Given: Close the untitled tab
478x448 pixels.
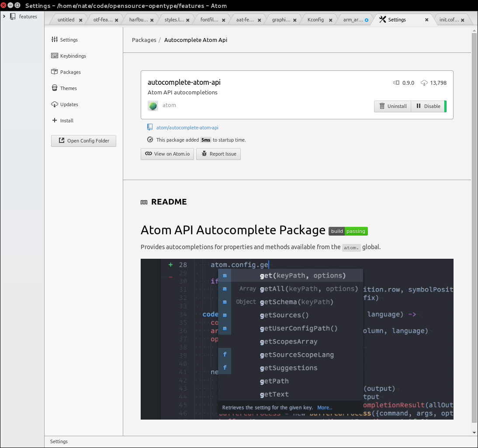Looking at the screenshot, I should pos(81,20).
